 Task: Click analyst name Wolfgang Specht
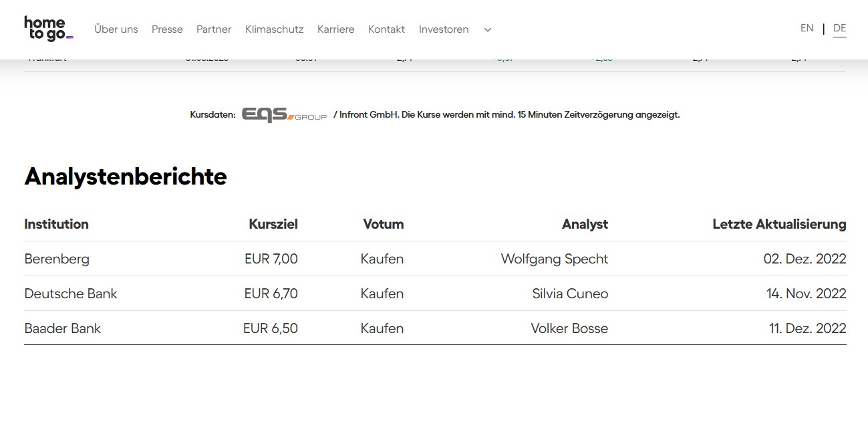pos(554,259)
